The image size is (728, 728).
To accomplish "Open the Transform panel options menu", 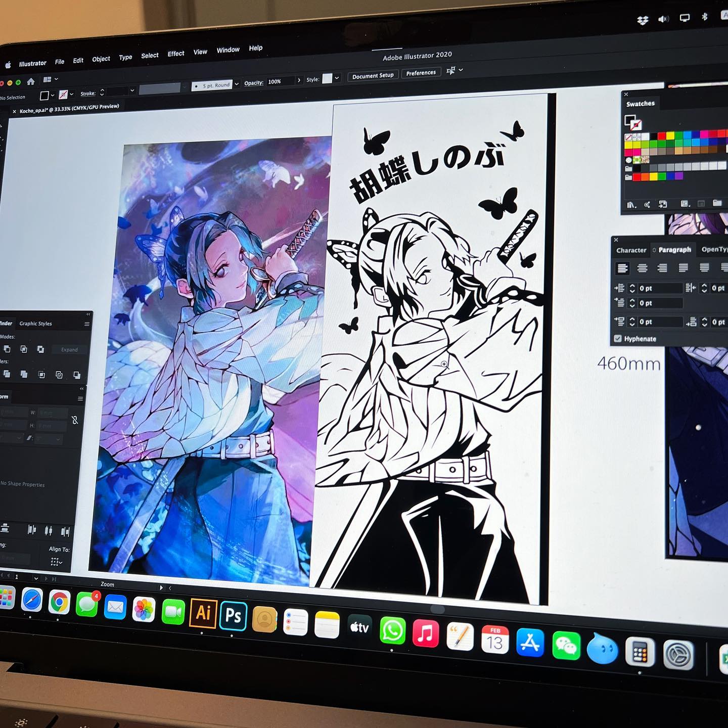I will coord(80,398).
